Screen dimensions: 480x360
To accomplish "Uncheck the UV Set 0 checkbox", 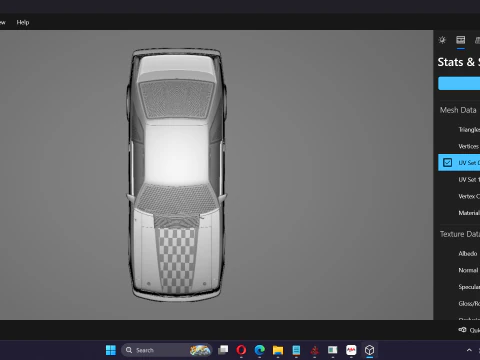I will click(x=447, y=163).
